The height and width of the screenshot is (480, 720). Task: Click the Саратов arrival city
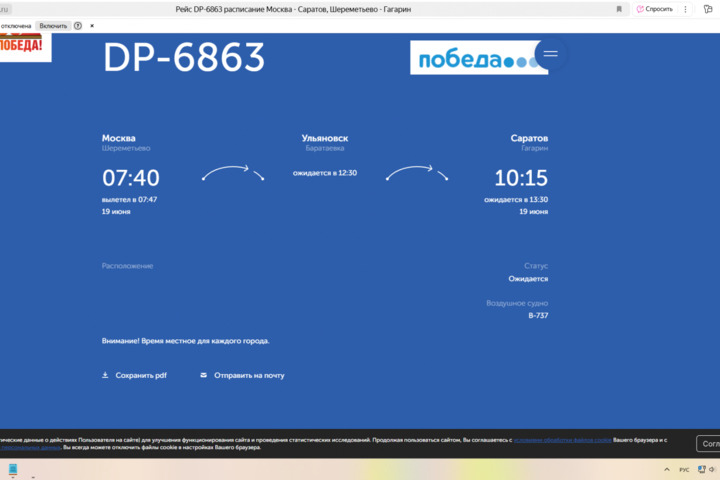click(x=529, y=138)
